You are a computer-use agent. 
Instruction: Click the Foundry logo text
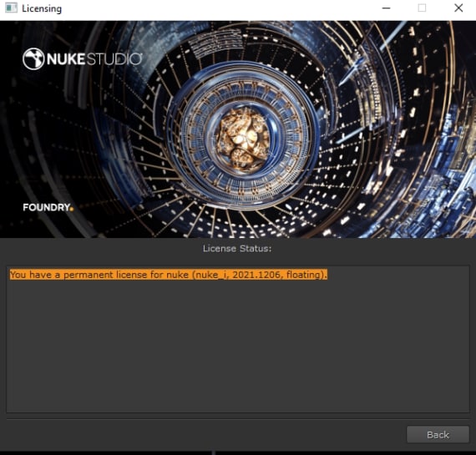pos(48,207)
